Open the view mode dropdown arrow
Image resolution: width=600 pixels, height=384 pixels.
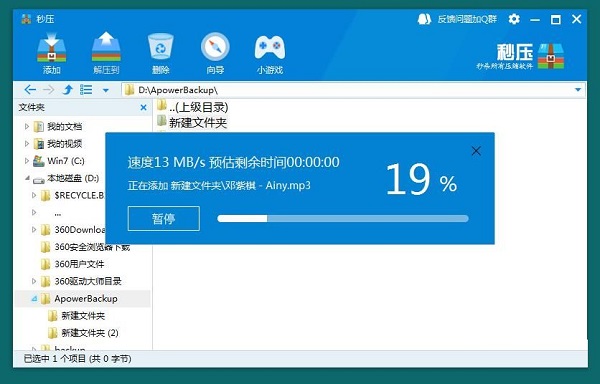(x=106, y=91)
